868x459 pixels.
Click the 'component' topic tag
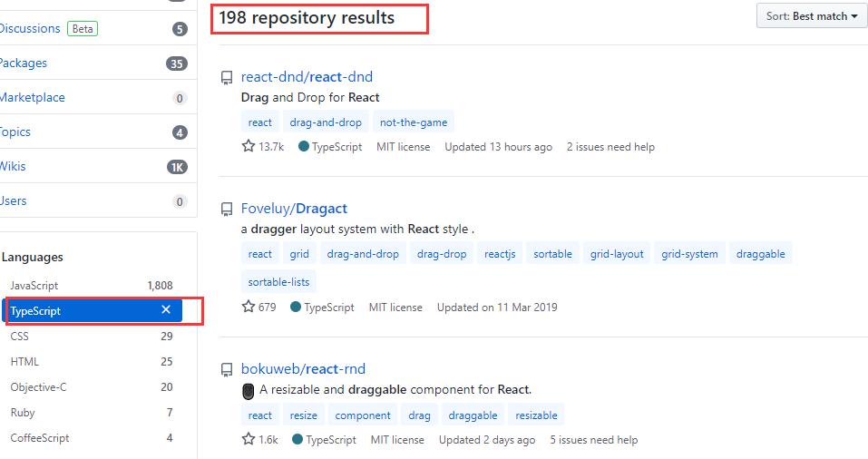pos(363,415)
